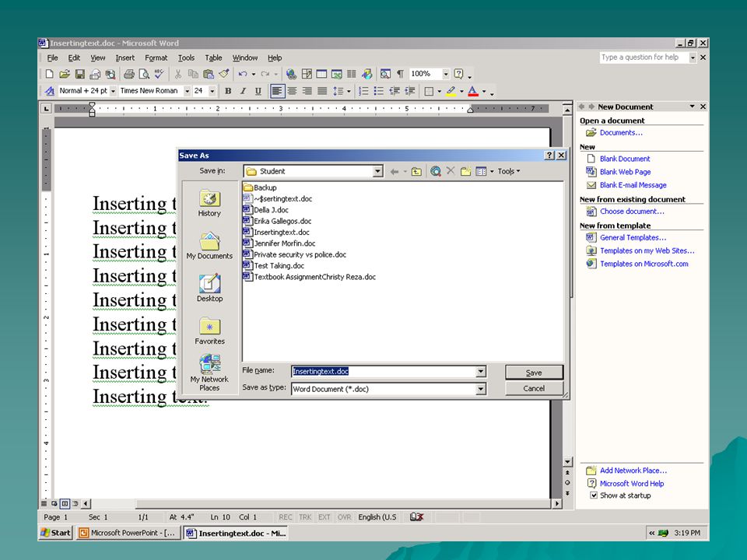Image resolution: width=747 pixels, height=560 pixels.
Task: Click the Up One Level folder icon
Action: coord(416,171)
